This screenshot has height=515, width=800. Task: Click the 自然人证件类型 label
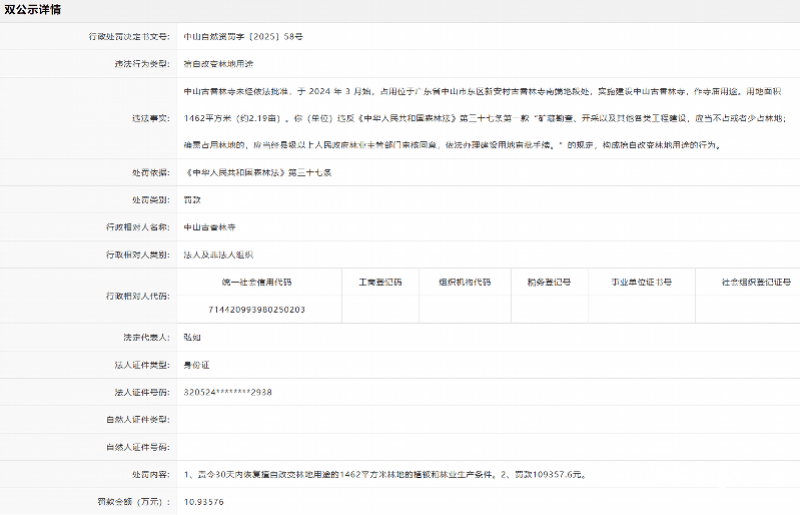tap(138, 420)
